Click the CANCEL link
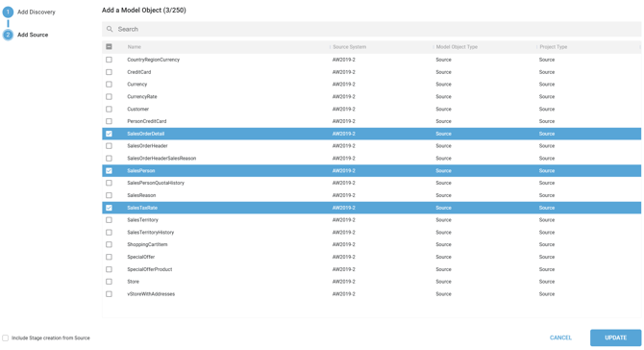 tap(560, 337)
